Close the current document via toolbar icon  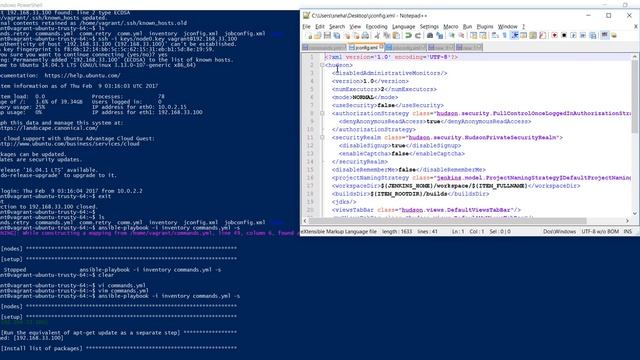point(348,36)
